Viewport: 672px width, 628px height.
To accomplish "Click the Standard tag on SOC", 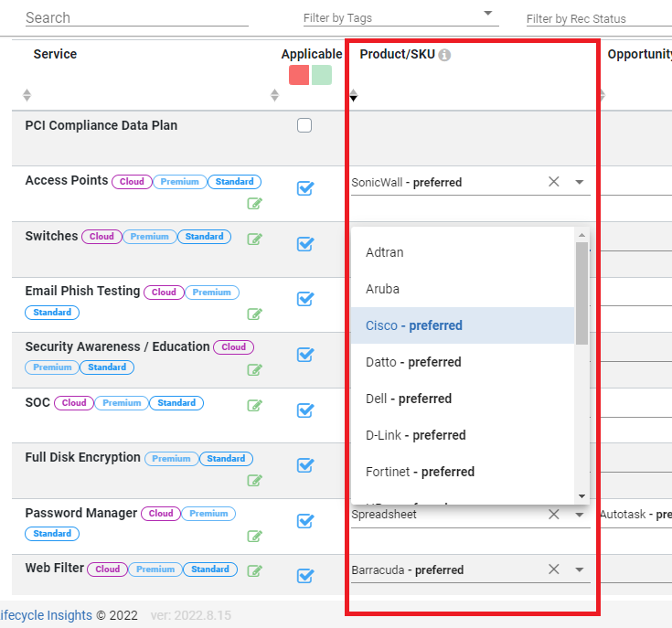I will point(176,403).
